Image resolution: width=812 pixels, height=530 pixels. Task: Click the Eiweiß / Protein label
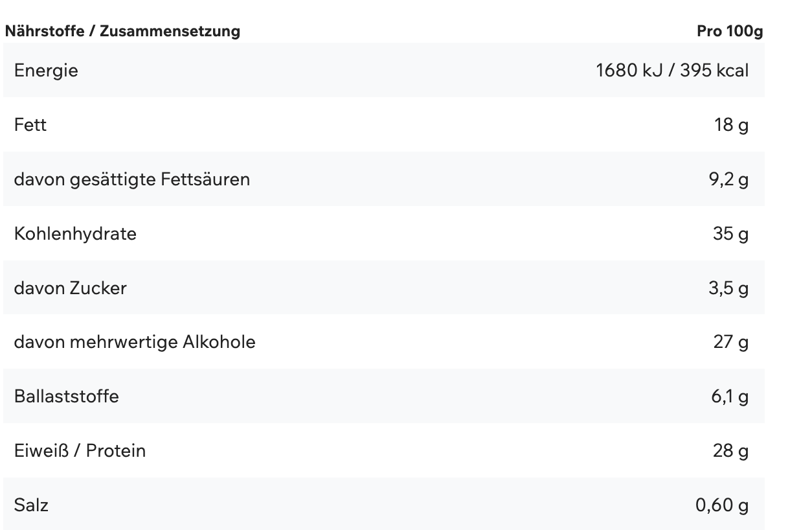80,450
